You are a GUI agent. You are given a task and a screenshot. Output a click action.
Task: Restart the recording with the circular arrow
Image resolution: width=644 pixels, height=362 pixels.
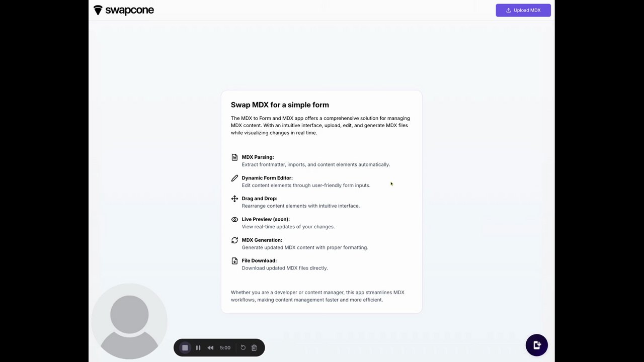(243, 347)
